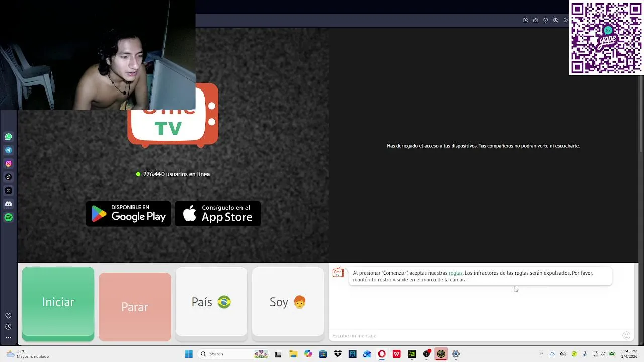Open Discord in the browser sidebar

(x=9, y=204)
